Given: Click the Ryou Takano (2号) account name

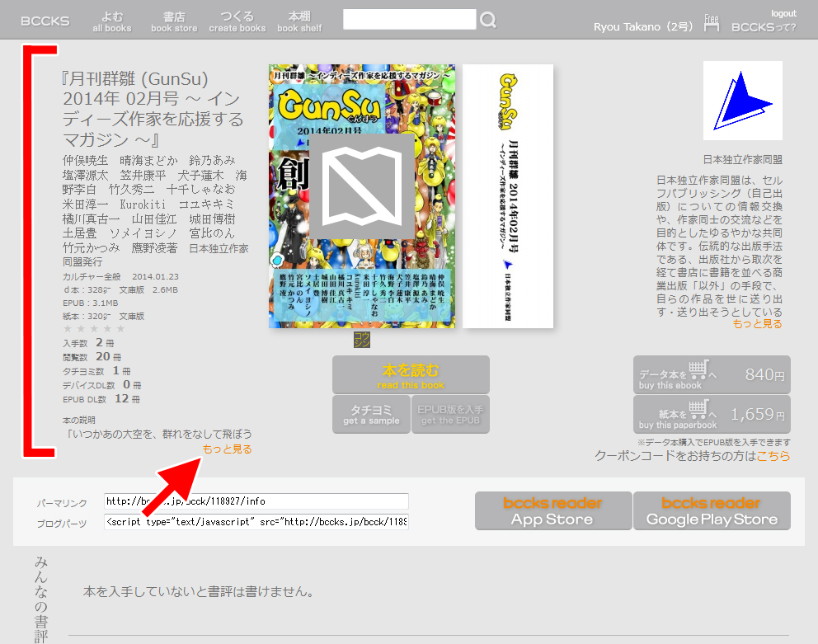Looking at the screenshot, I should (x=643, y=26).
